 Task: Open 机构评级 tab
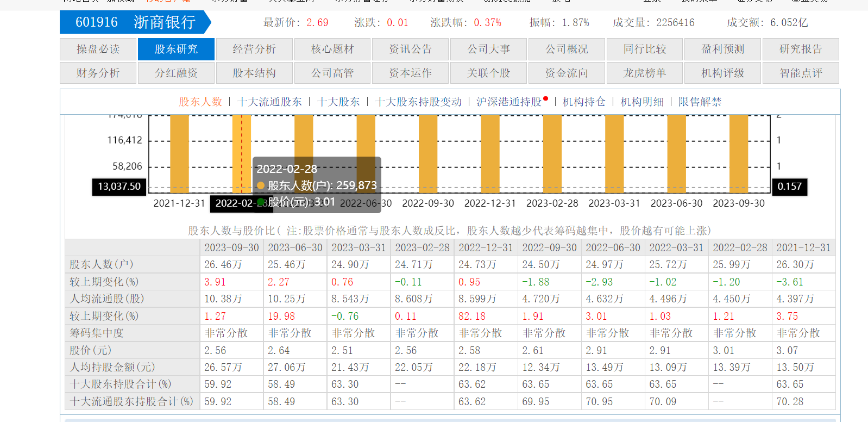click(x=723, y=73)
